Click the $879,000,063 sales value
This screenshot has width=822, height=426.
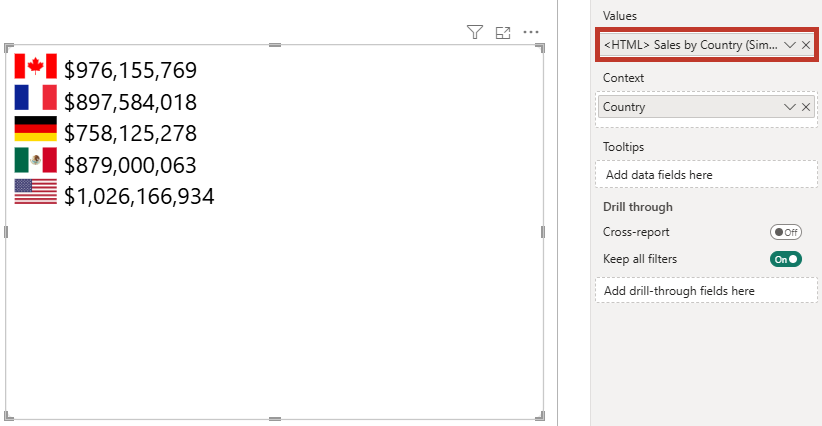click(x=130, y=165)
